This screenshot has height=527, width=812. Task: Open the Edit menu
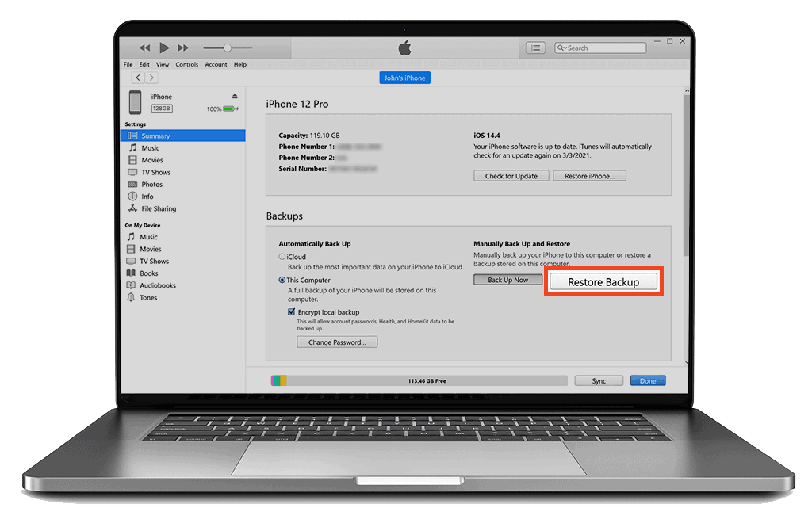[144, 65]
